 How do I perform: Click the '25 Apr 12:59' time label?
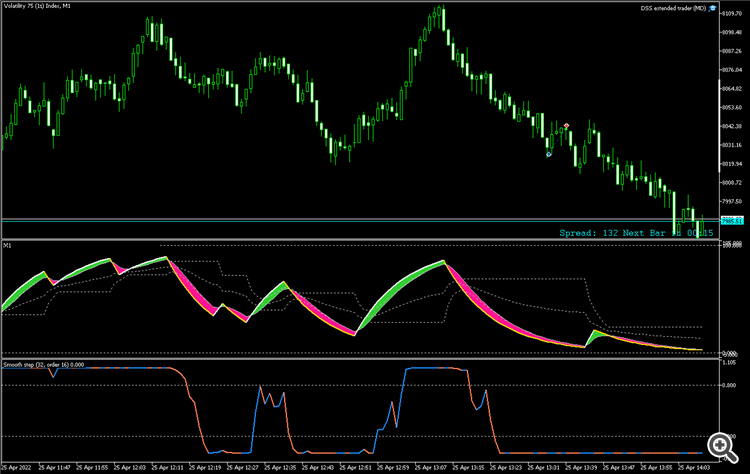tap(393, 467)
